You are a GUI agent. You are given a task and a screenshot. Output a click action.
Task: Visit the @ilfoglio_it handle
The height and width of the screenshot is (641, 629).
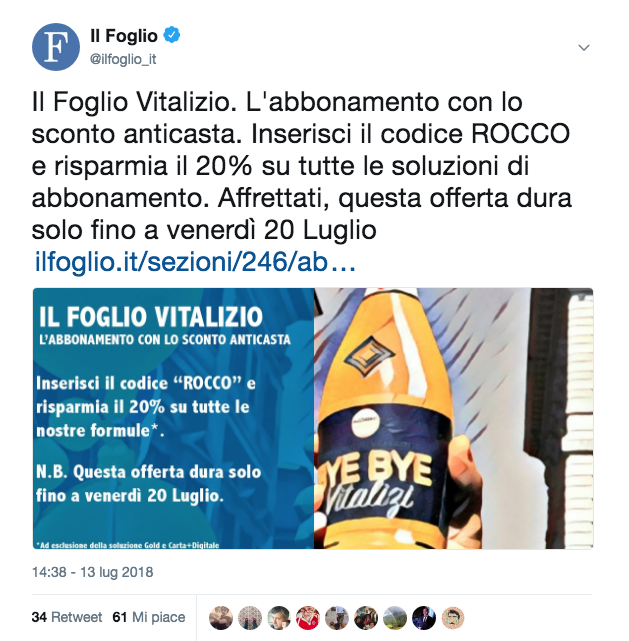123,59
